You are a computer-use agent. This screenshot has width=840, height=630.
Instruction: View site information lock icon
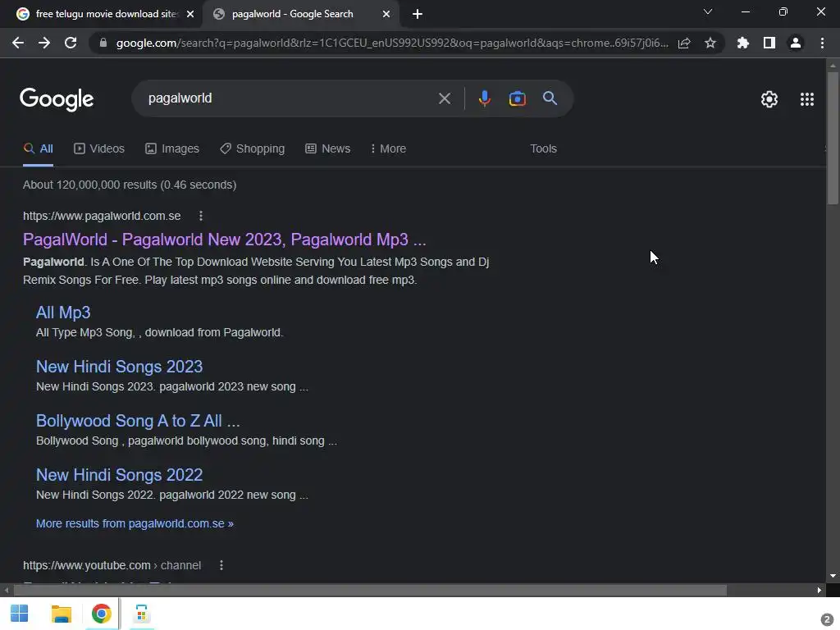tap(103, 43)
